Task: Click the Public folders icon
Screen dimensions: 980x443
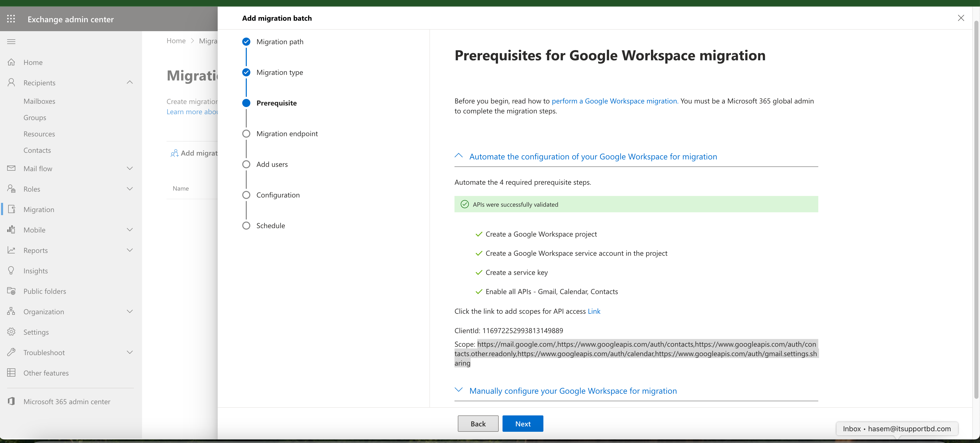Action: (11, 291)
